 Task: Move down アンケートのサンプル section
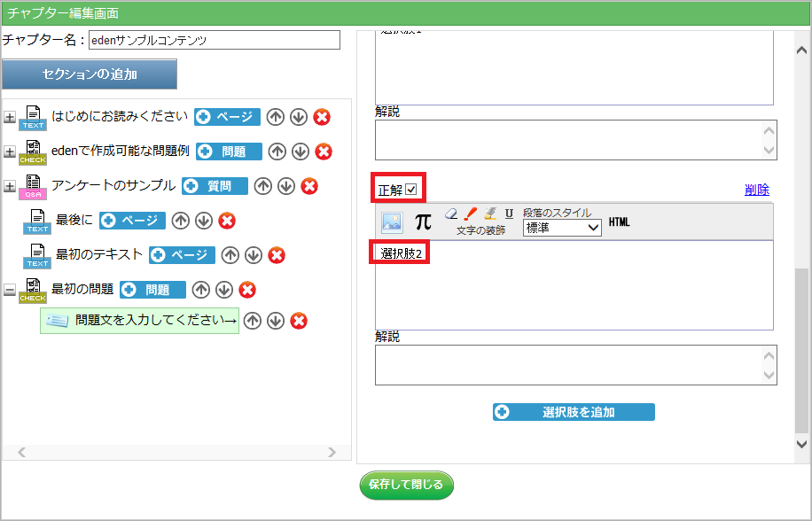286,186
